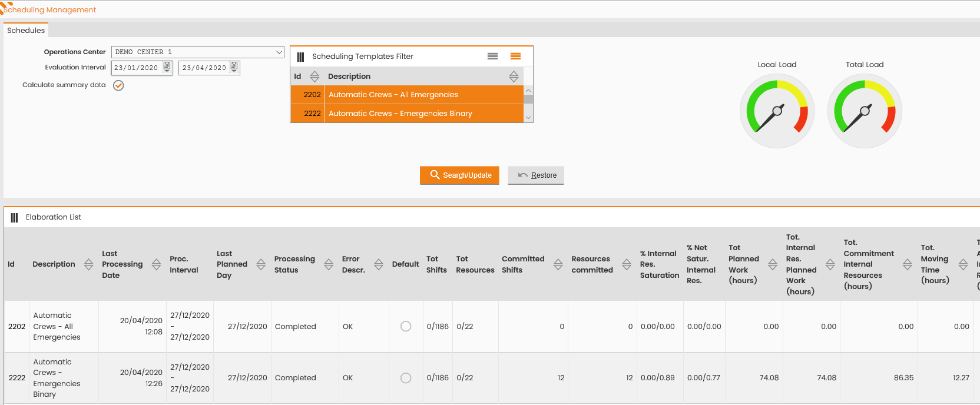Sort Elaboration List by Committed Shifts
The height and width of the screenshot is (405, 980).
click(558, 264)
